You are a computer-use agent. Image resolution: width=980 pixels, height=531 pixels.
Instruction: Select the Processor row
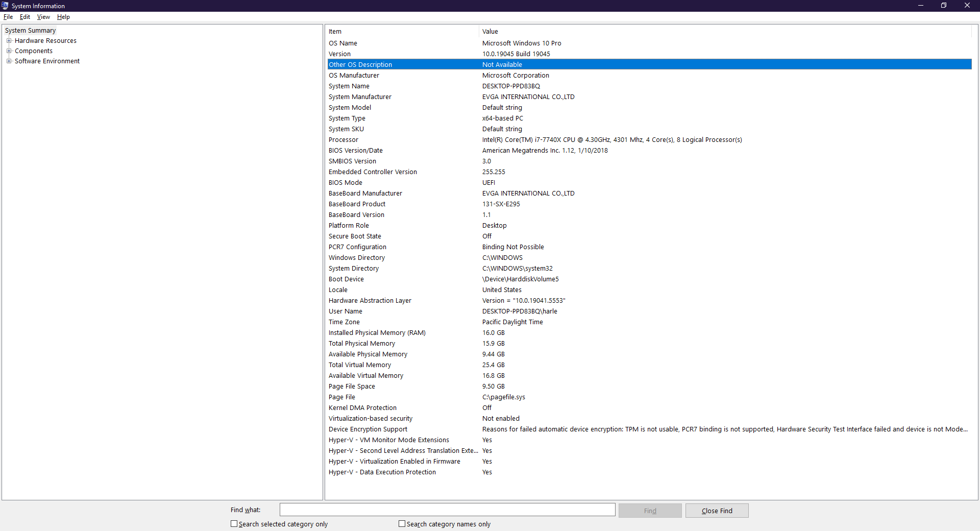(649, 140)
